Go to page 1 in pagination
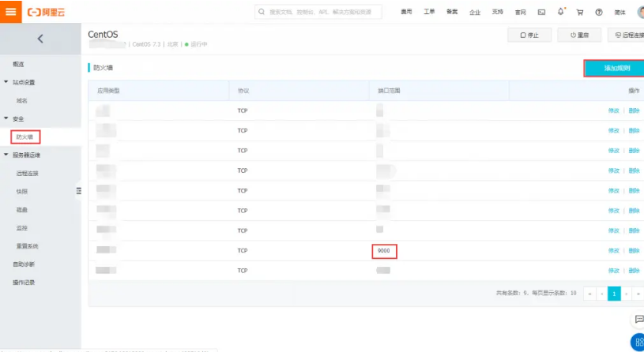Screen dimensions: 644x352 coord(613,293)
